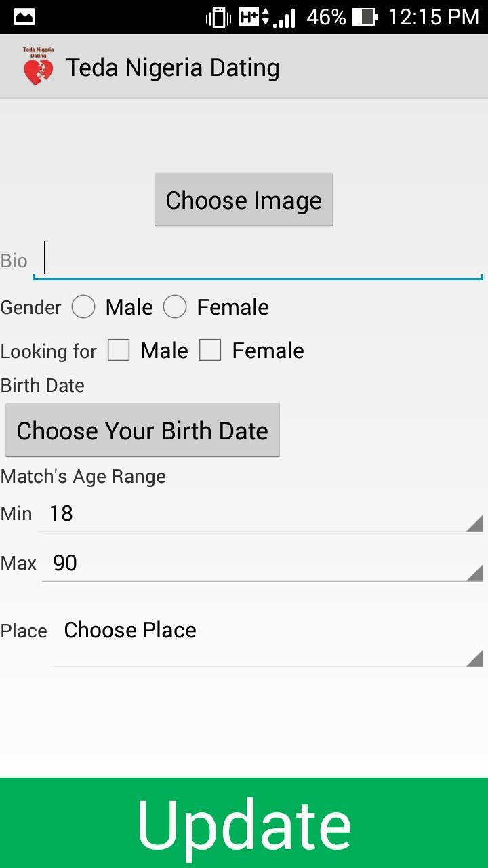Image resolution: width=488 pixels, height=868 pixels.
Task: Tap the signal strength bars icon
Action: 285,18
